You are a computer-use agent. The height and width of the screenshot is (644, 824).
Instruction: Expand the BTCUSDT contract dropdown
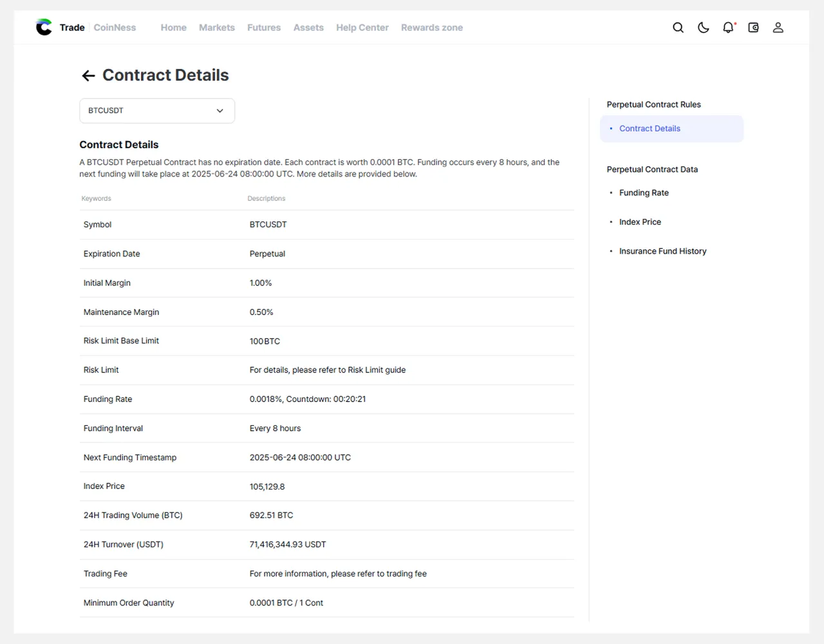pyautogui.click(x=156, y=111)
